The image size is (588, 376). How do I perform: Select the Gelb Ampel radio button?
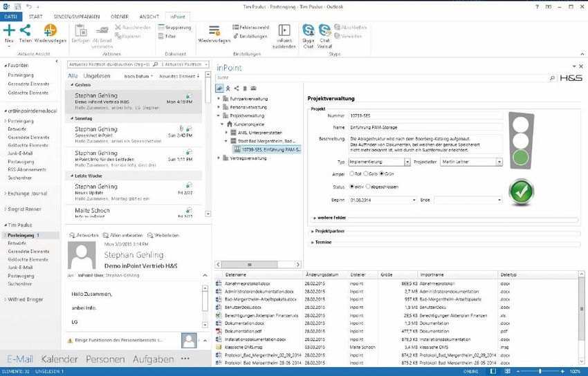[366, 173]
